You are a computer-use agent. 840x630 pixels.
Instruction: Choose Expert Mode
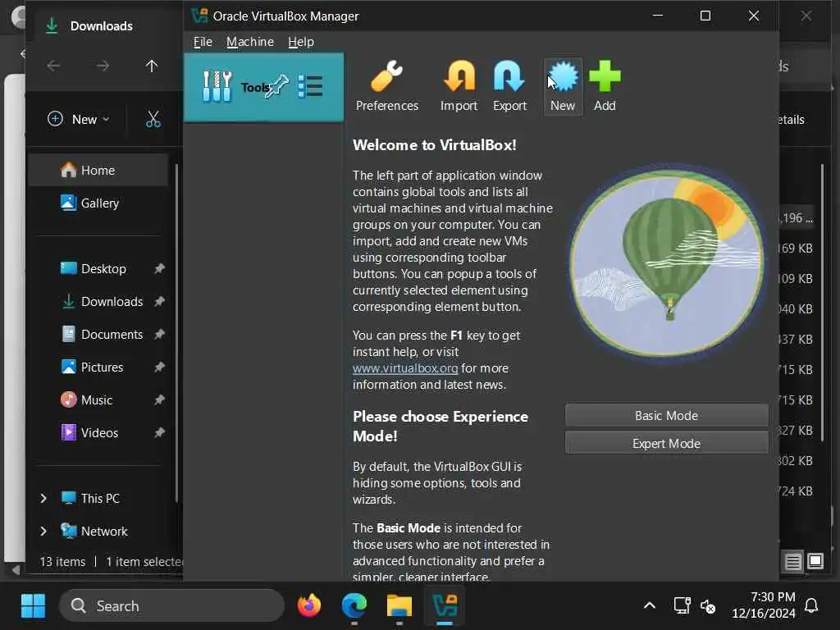pyautogui.click(x=666, y=444)
